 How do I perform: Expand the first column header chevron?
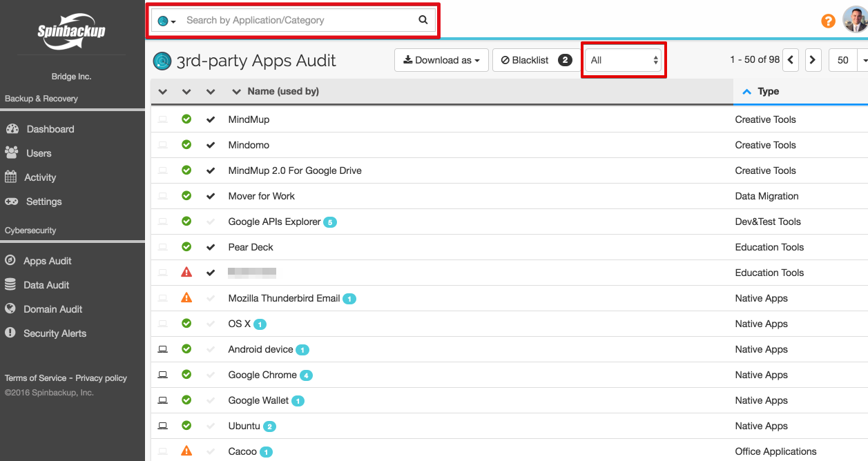tap(162, 92)
